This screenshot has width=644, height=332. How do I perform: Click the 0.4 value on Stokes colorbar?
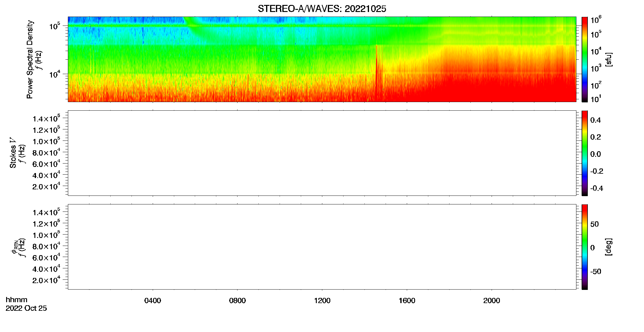pyautogui.click(x=595, y=120)
